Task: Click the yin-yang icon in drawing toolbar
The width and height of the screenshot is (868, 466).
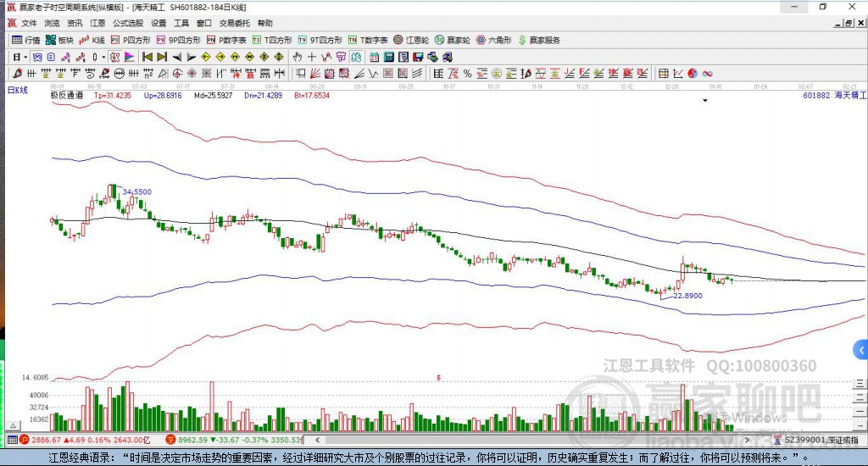Action: (693, 73)
